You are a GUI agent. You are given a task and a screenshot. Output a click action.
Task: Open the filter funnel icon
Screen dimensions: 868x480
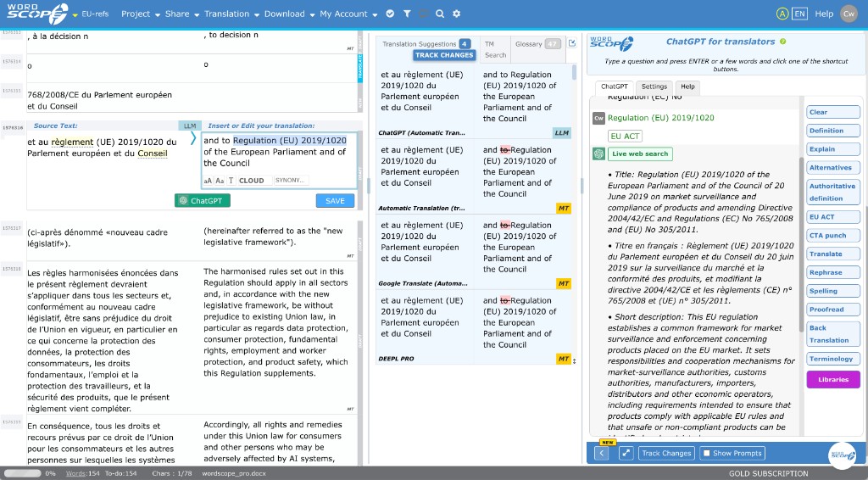pos(407,14)
